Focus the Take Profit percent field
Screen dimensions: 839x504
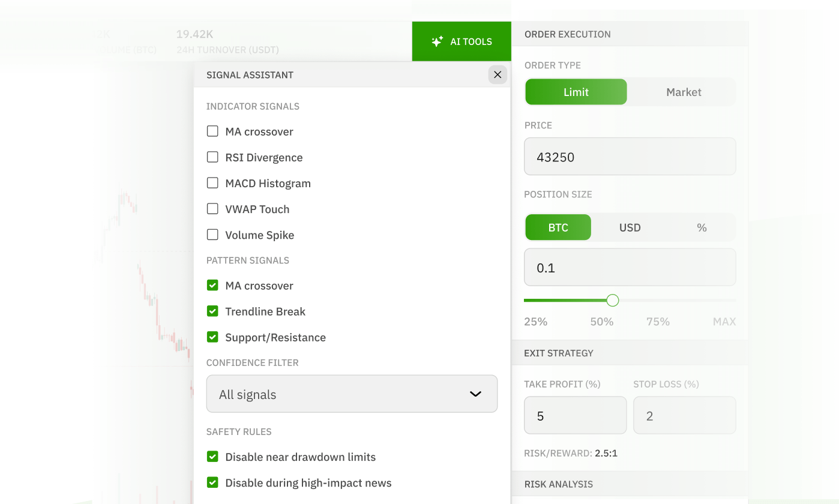click(x=575, y=416)
